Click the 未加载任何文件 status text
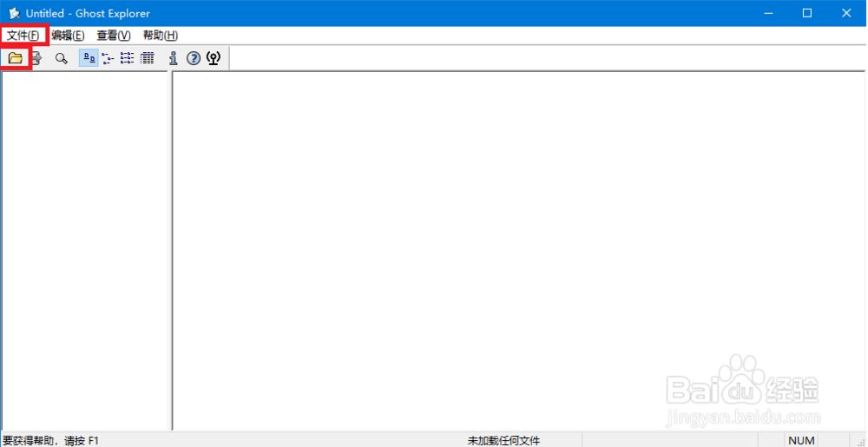868x447 pixels. [503, 441]
